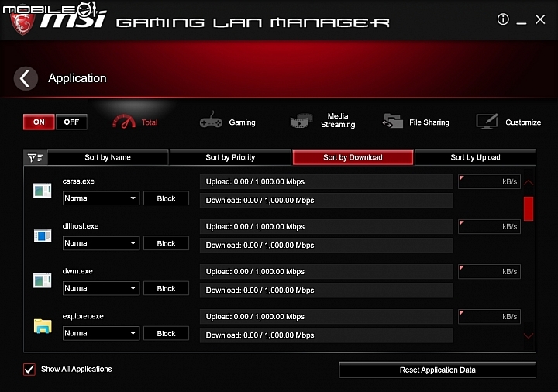The width and height of the screenshot is (558, 392).
Task: Block explorer.exe network access
Action: coord(166,334)
